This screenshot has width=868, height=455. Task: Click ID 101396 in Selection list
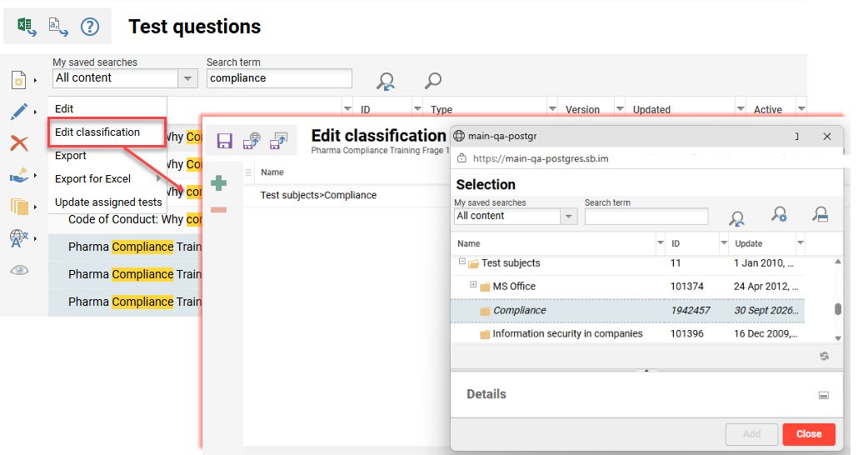(687, 334)
